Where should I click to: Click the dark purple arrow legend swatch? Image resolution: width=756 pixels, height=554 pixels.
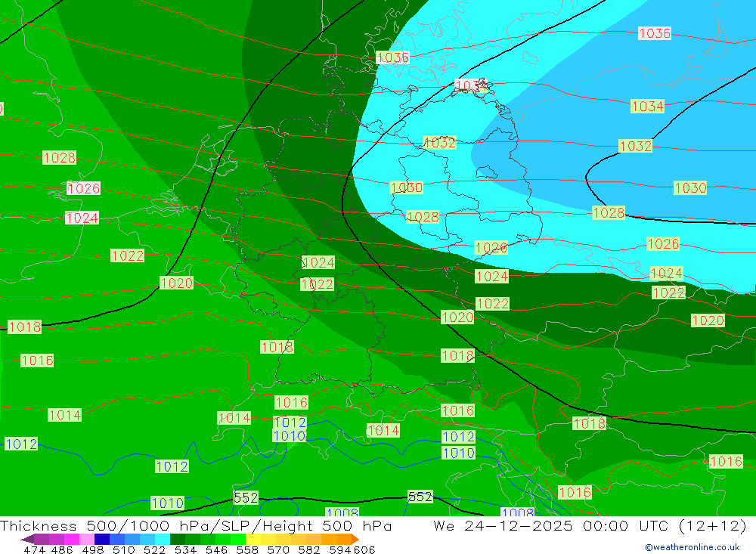tap(27, 539)
